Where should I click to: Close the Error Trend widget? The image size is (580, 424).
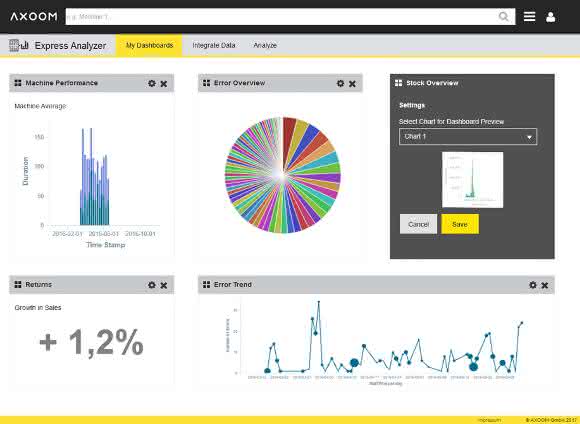pos(544,285)
